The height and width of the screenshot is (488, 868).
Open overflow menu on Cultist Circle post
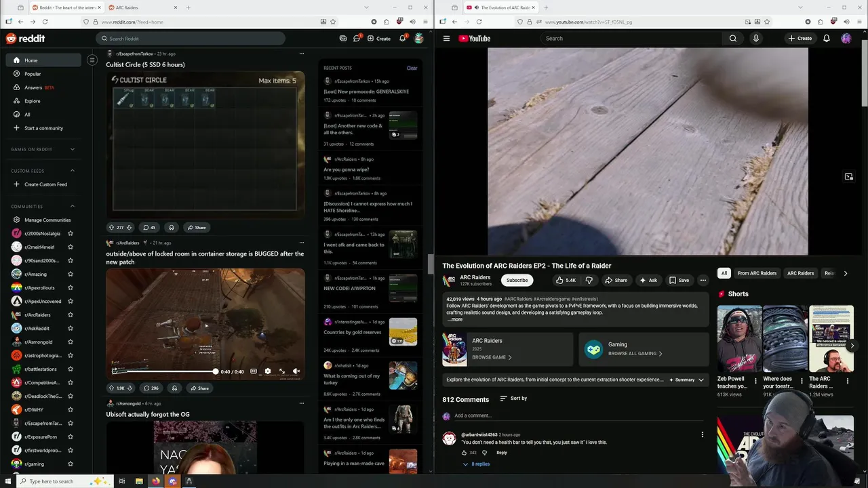click(x=302, y=54)
